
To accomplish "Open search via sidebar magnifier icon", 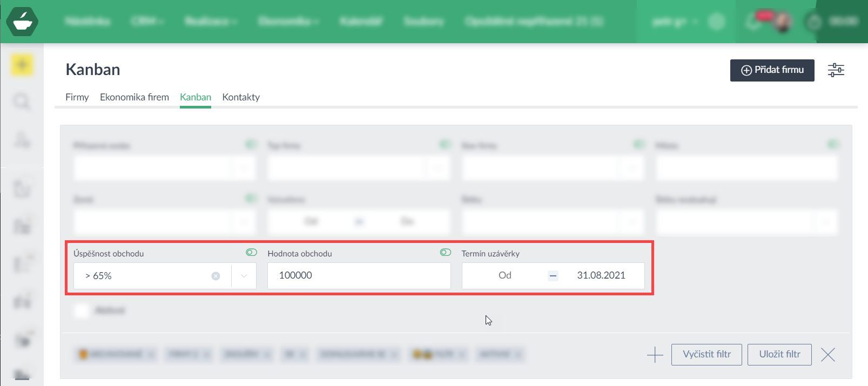I will point(22,101).
